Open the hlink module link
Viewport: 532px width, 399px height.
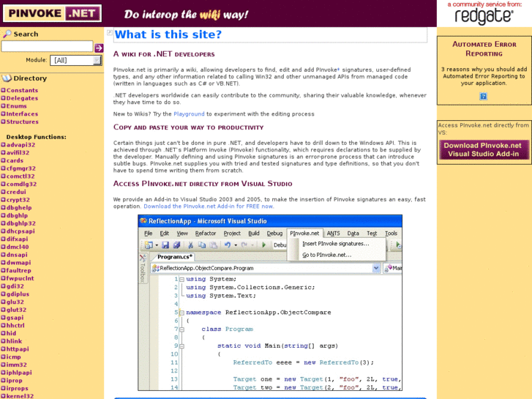pyautogui.click(x=14, y=341)
